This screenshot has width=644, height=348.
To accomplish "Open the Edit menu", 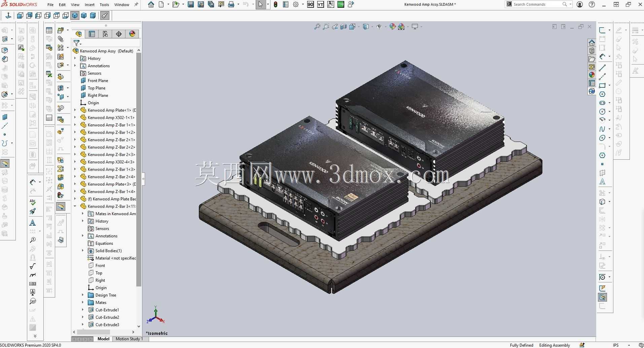I will click(x=62, y=5).
